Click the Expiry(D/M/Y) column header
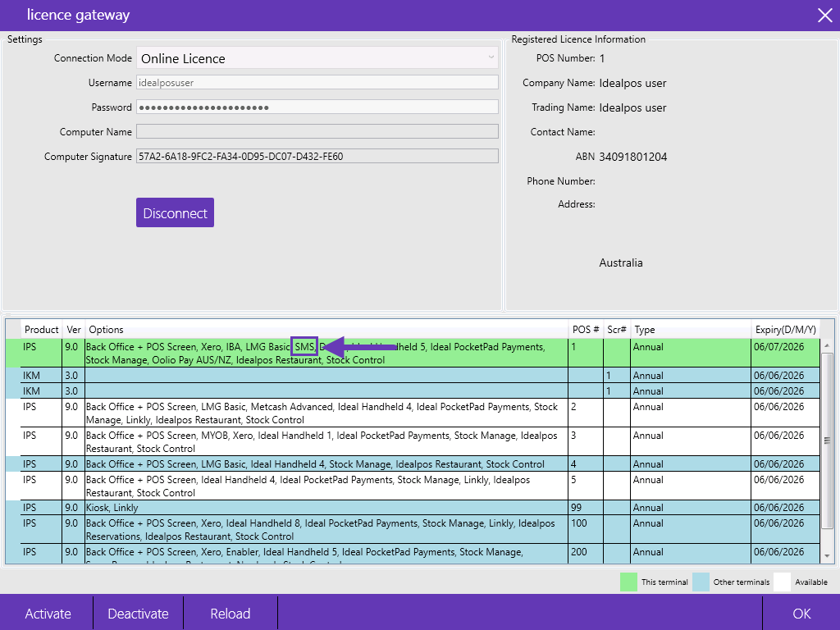 pyautogui.click(x=785, y=330)
